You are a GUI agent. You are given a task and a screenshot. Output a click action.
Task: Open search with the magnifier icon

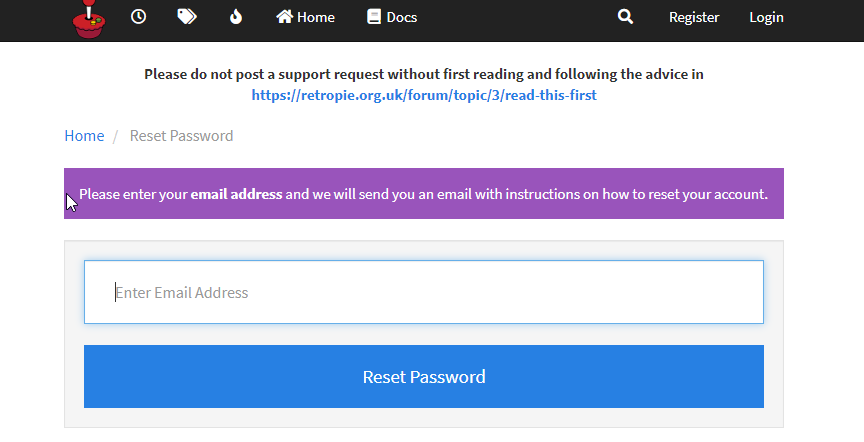pyautogui.click(x=625, y=17)
